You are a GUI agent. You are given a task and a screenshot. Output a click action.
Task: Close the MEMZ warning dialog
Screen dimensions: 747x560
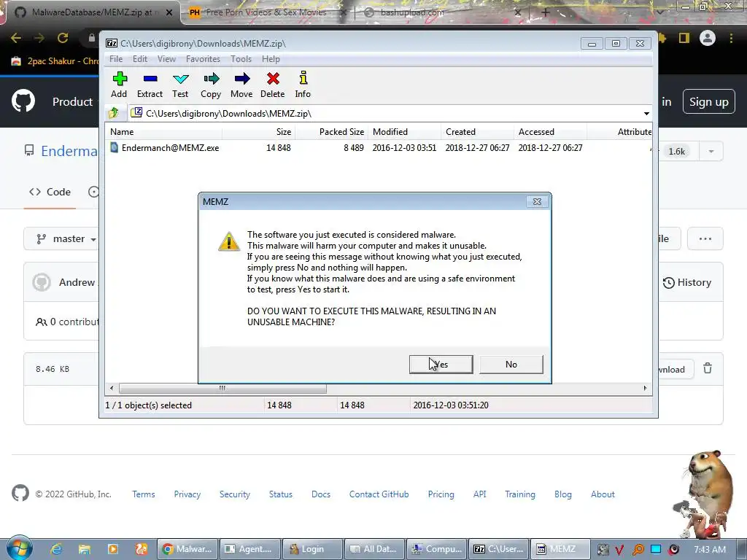pos(537,201)
